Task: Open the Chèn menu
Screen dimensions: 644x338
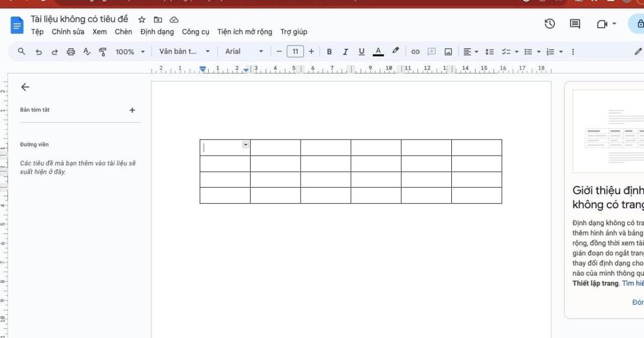Action: (123, 32)
